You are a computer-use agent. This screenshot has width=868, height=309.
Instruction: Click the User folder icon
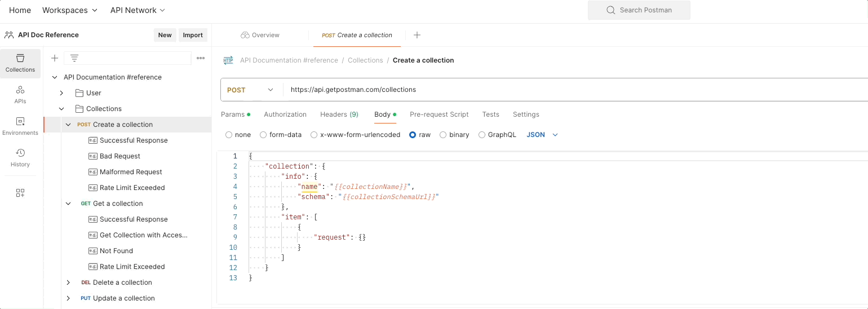[79, 93]
